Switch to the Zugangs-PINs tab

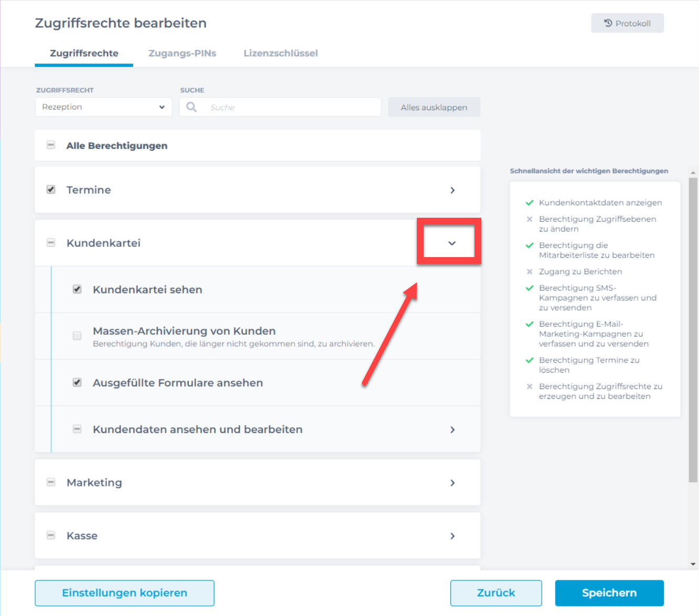pyautogui.click(x=182, y=53)
